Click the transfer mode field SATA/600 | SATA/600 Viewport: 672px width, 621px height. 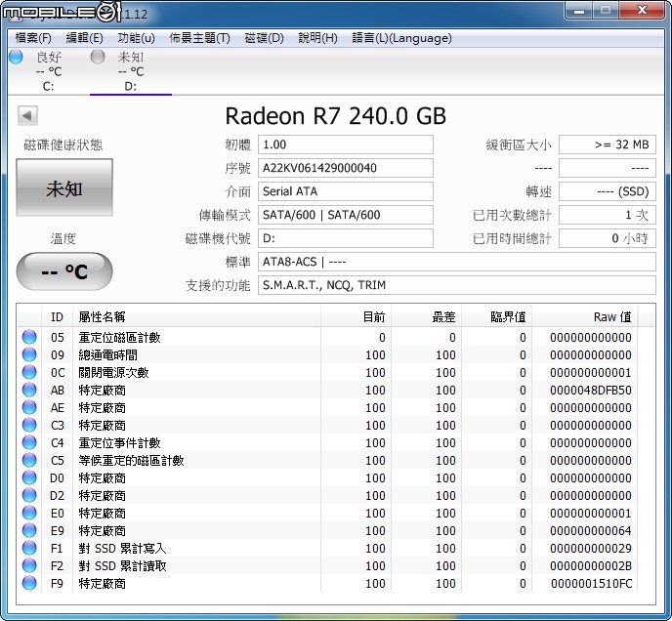346,215
